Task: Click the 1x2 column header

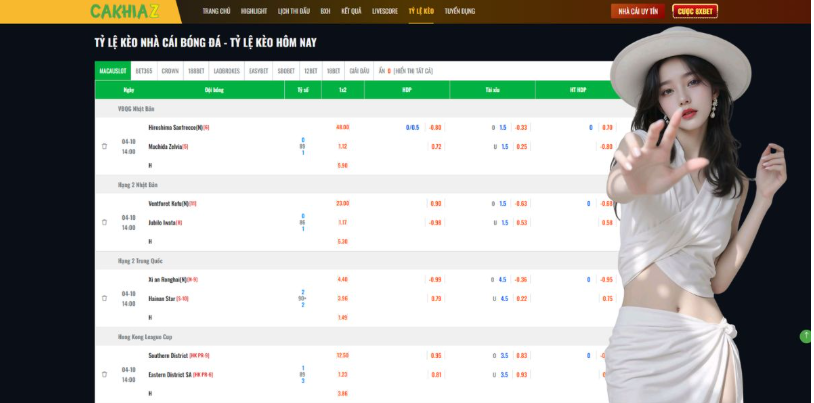Action: 343,90
